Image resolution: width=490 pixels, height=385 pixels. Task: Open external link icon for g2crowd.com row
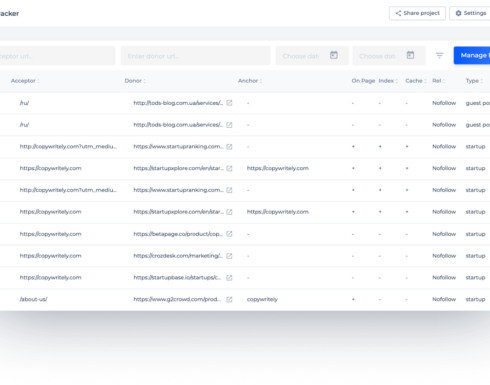point(229,299)
